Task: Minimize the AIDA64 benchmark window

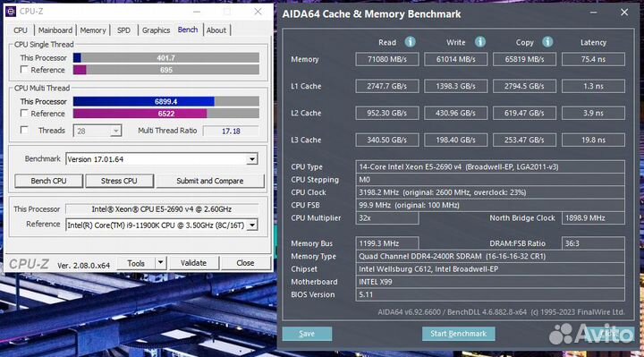Action: coord(594,13)
